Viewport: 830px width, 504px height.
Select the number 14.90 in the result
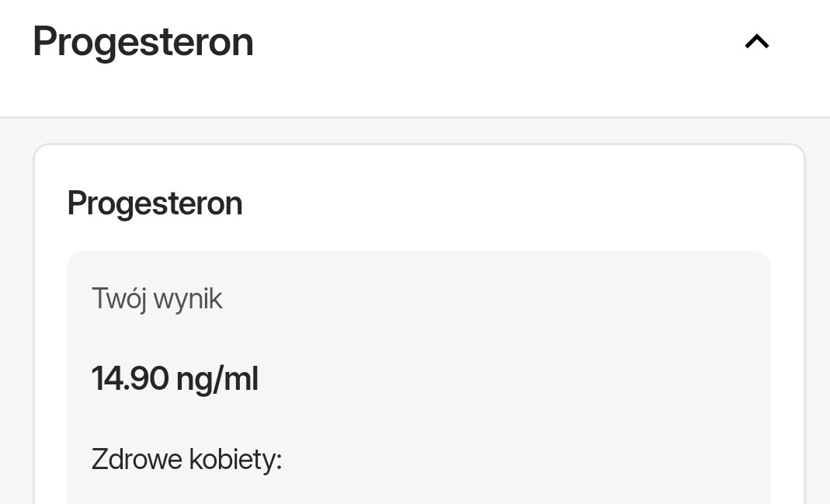(x=130, y=379)
